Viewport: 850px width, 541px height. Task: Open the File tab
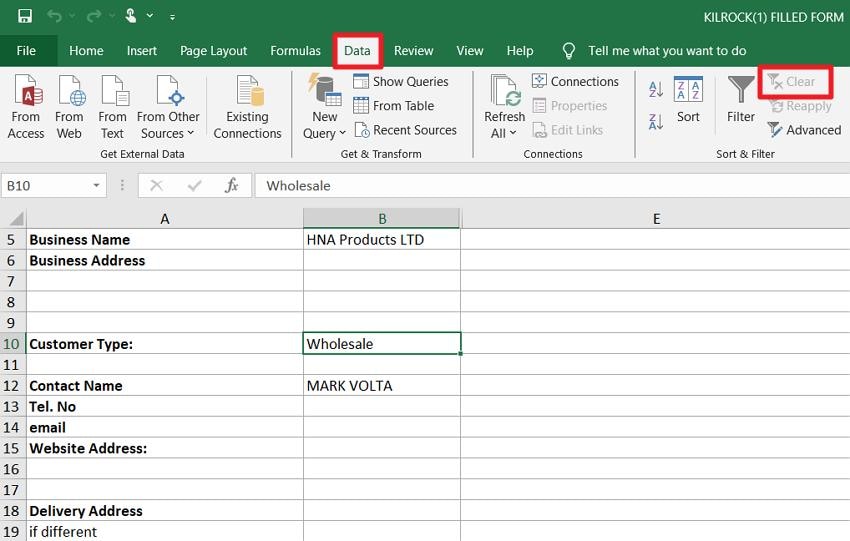pos(26,51)
